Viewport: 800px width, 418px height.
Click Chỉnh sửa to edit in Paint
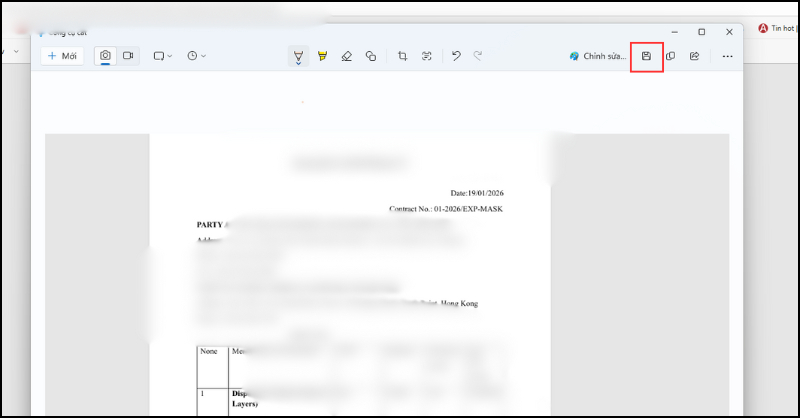(598, 56)
